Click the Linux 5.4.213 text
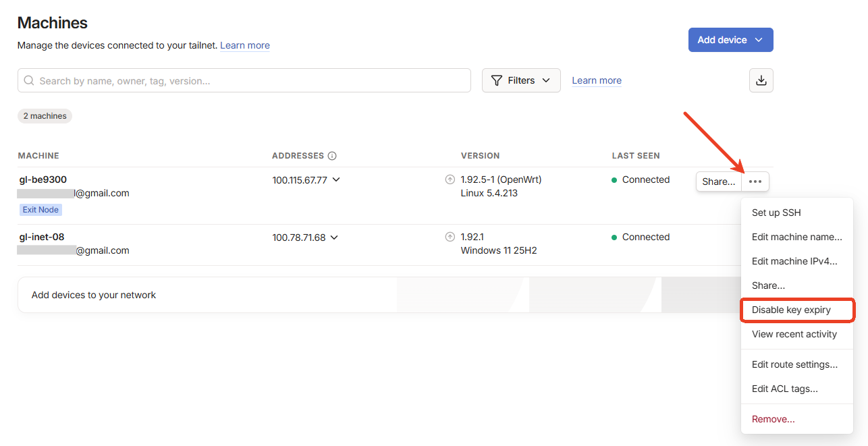The image size is (868, 446). coord(489,193)
